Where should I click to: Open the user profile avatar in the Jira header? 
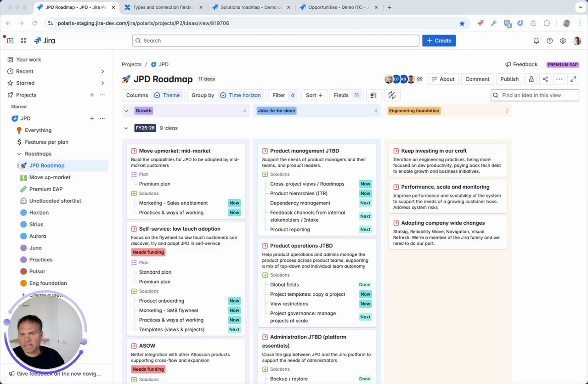click(x=577, y=40)
